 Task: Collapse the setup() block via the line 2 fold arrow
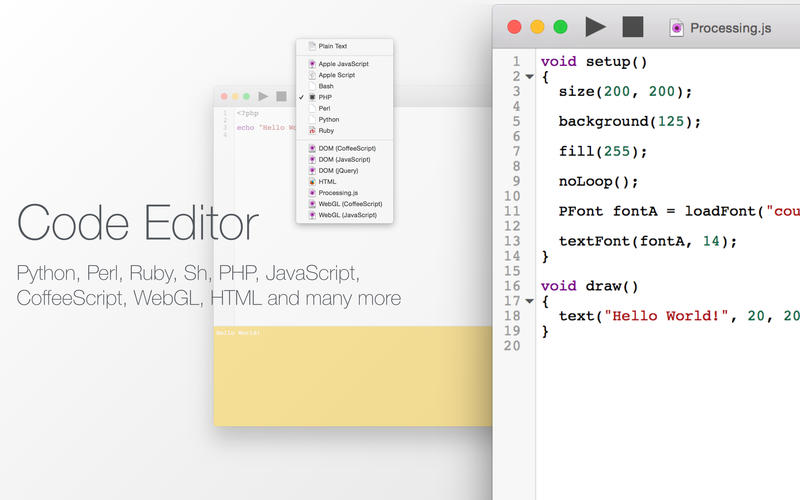click(530, 77)
